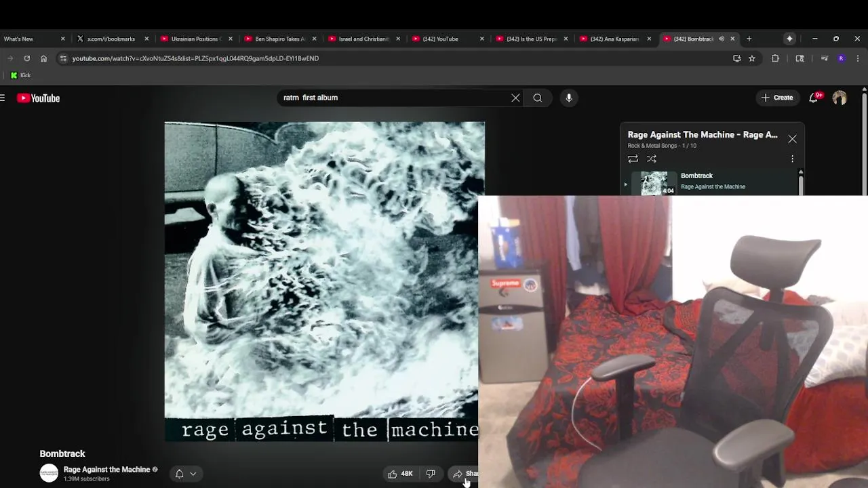Click the Create button
This screenshot has width=868, height=488.
777,98
